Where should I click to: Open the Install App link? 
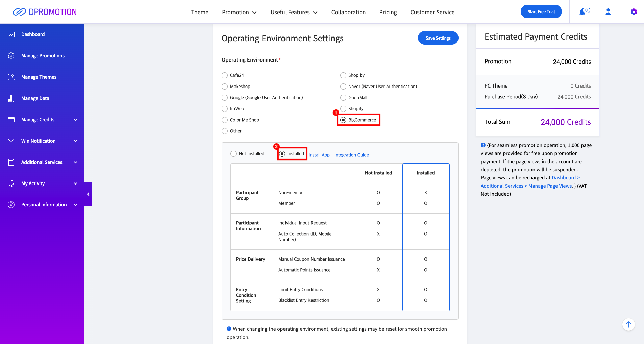pyautogui.click(x=319, y=155)
